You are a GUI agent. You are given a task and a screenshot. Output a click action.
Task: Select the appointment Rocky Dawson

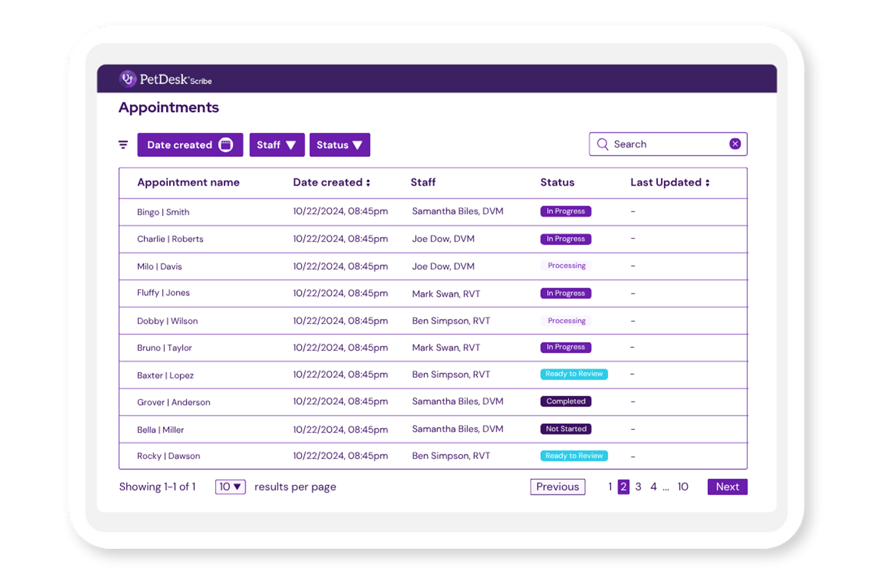point(168,456)
